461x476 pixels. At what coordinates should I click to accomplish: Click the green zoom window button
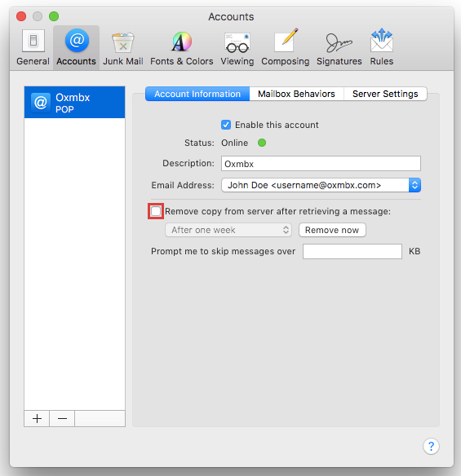click(54, 16)
